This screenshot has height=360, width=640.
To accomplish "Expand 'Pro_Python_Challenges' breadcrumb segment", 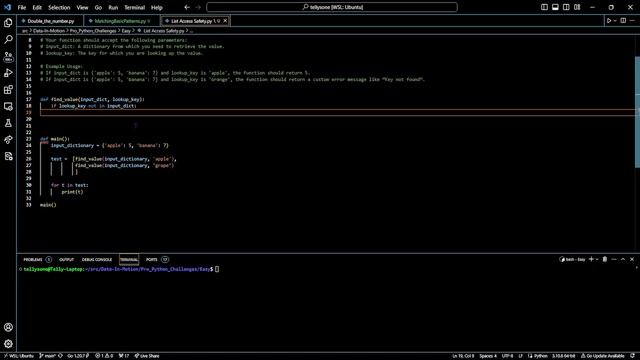I will tap(93, 31).
